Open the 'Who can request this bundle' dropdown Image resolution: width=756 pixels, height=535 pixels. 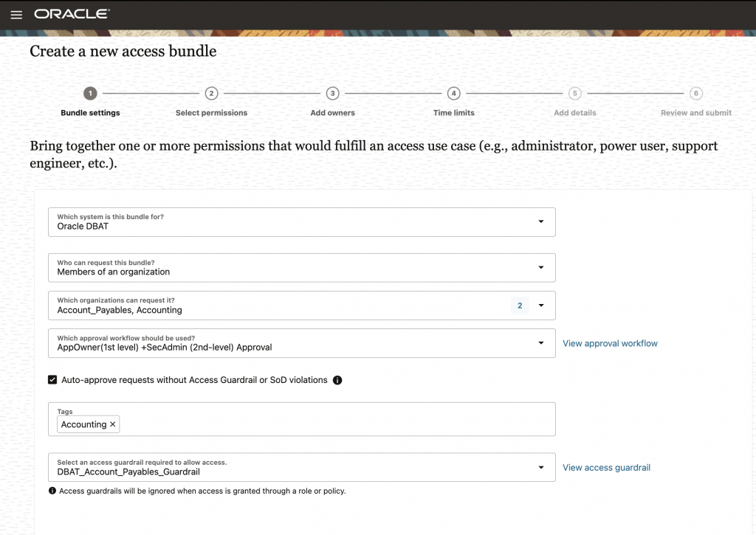pos(540,267)
